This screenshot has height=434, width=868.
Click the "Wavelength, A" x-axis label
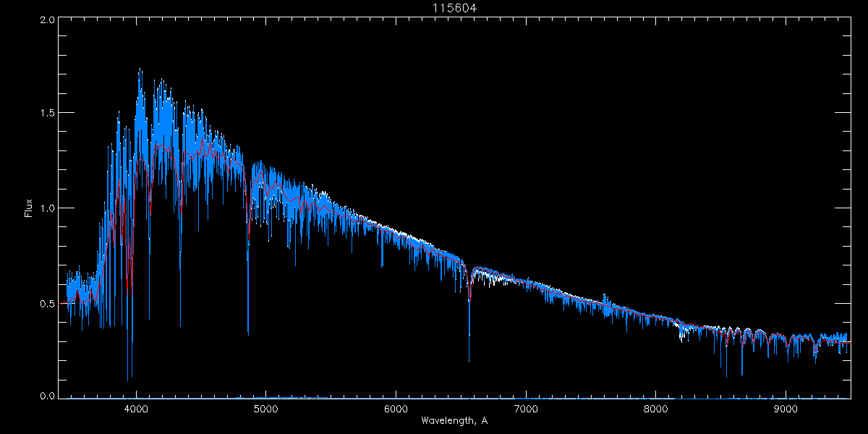tap(454, 420)
